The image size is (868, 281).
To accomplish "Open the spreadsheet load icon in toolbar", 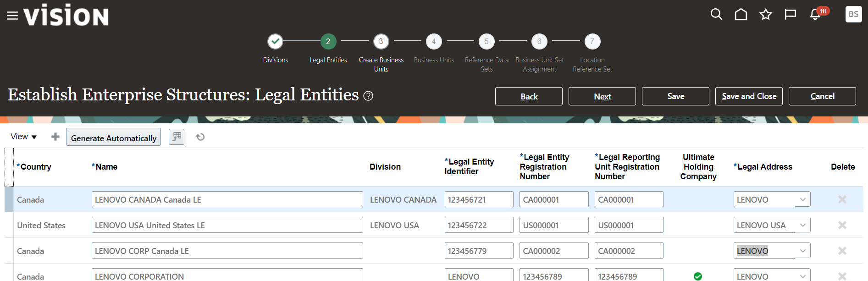I will tap(177, 137).
